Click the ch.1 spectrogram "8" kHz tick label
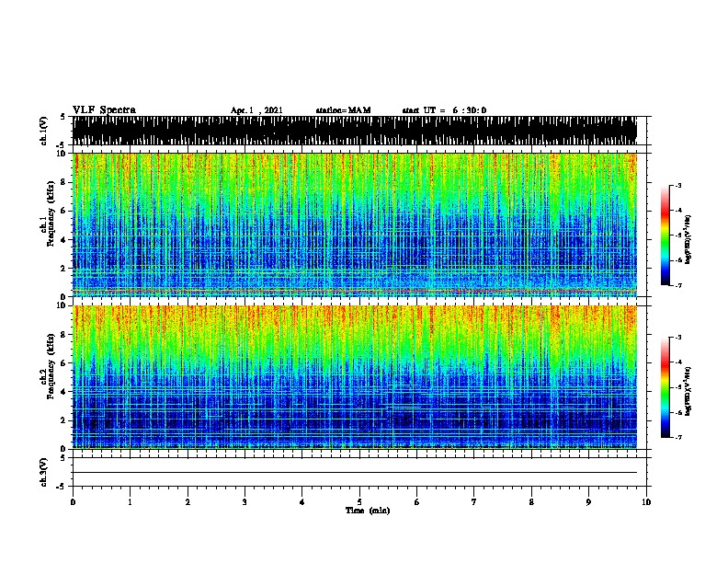The height and width of the screenshot is (563, 728). 63,182
